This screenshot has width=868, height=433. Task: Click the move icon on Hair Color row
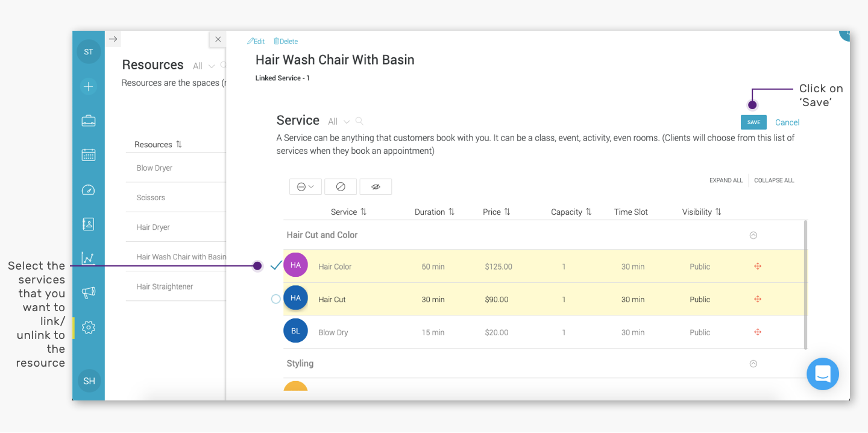point(758,267)
